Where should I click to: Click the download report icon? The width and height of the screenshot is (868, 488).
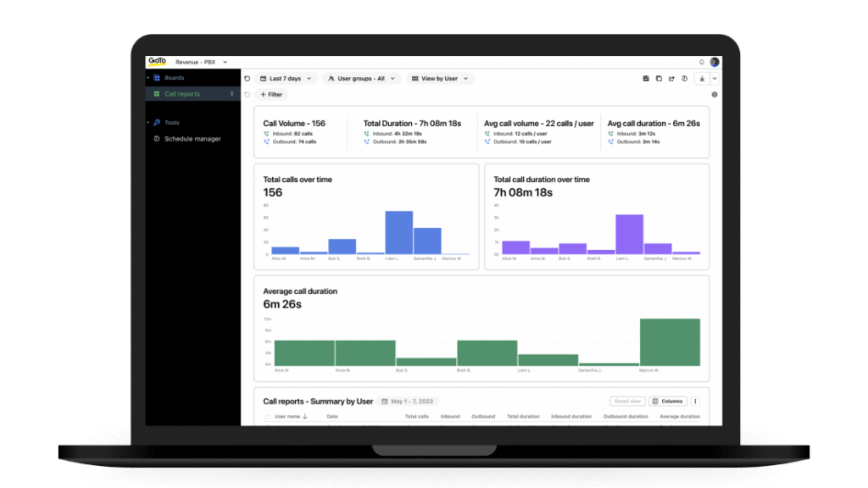click(701, 79)
